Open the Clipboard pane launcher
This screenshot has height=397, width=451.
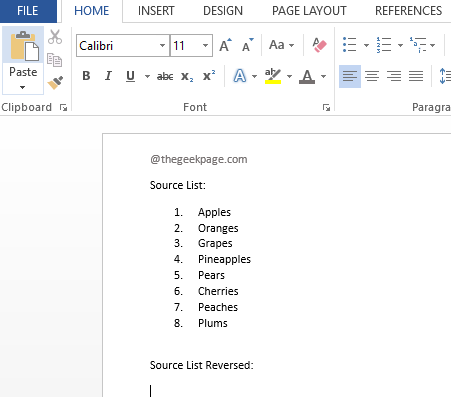click(x=63, y=107)
